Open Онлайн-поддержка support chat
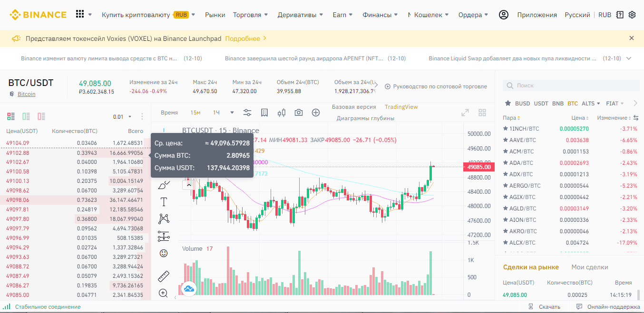 pyautogui.click(x=608, y=307)
